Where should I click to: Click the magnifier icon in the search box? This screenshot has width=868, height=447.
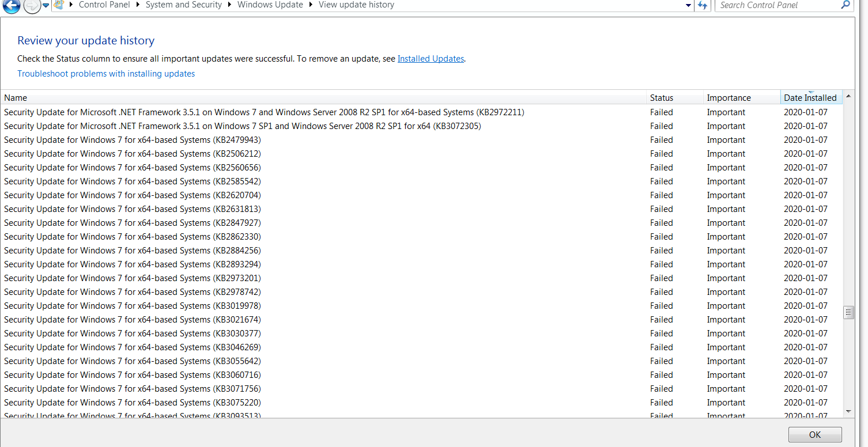pyautogui.click(x=846, y=5)
